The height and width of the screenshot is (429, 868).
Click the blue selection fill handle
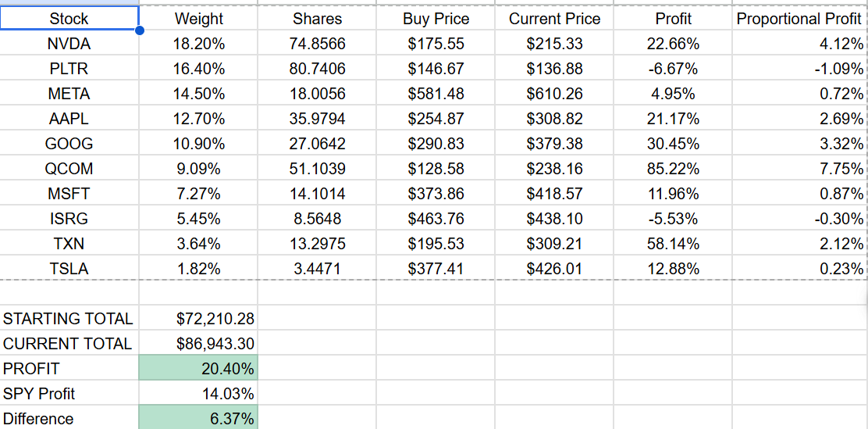point(139,30)
